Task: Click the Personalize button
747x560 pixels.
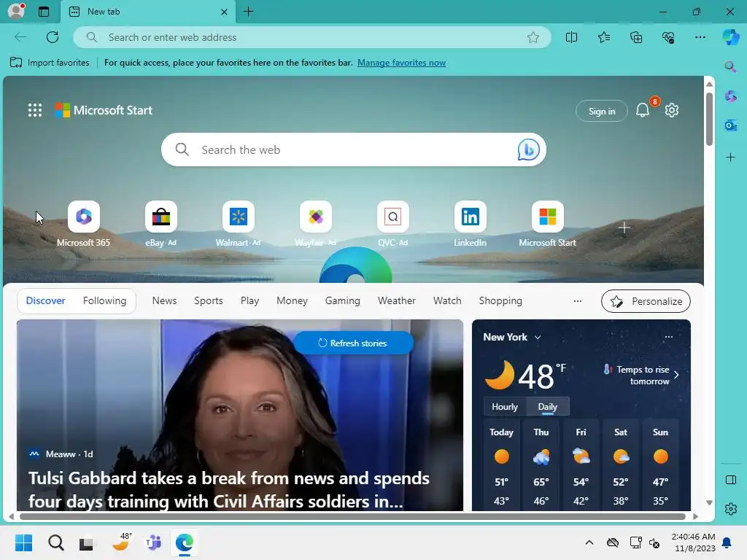Action: point(646,301)
